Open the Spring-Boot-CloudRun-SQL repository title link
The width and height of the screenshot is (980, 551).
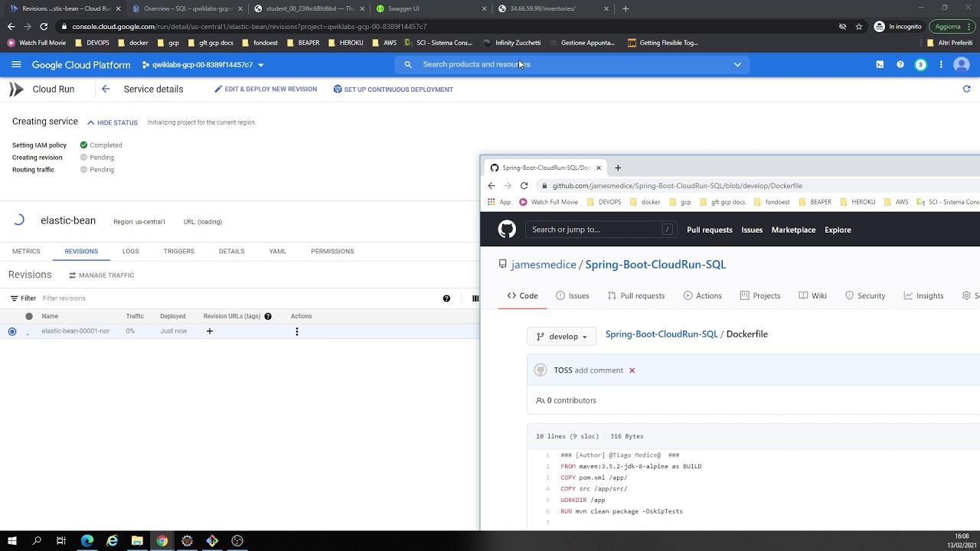point(655,265)
